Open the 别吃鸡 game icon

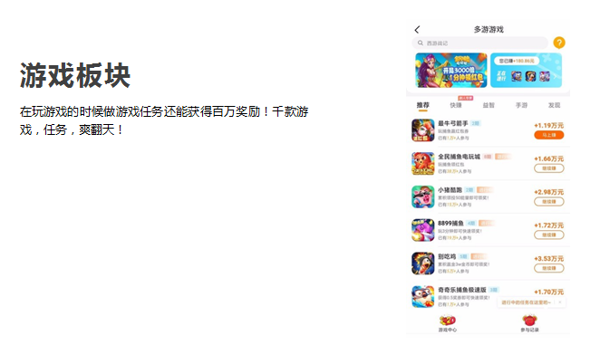point(423,263)
